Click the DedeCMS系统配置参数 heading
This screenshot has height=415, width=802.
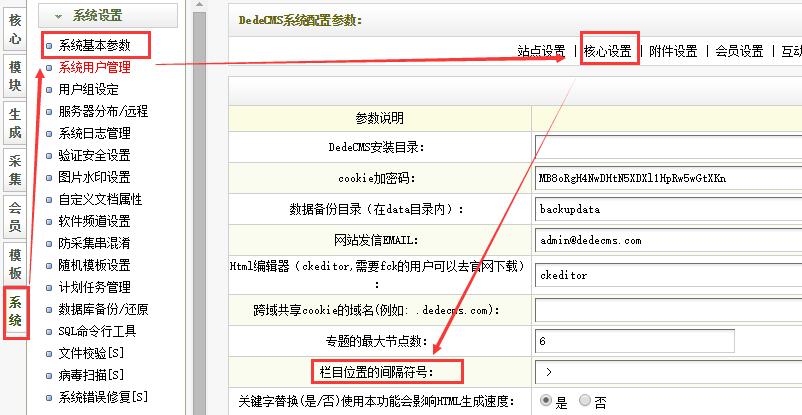[300, 20]
